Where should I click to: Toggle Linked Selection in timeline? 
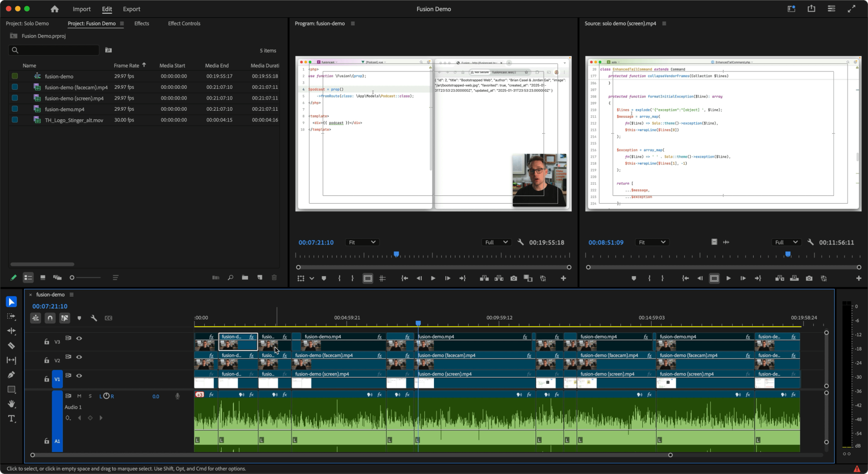[64, 318]
